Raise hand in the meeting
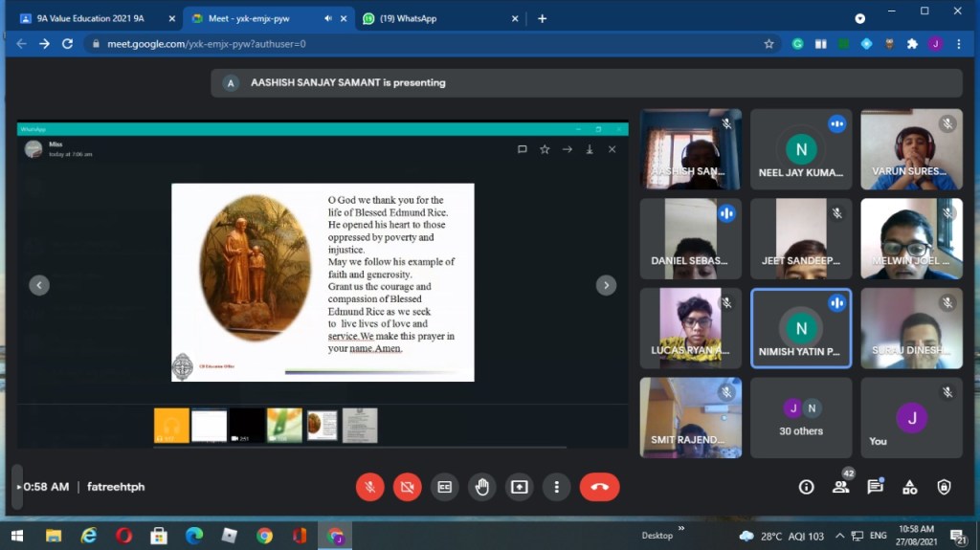 (481, 487)
